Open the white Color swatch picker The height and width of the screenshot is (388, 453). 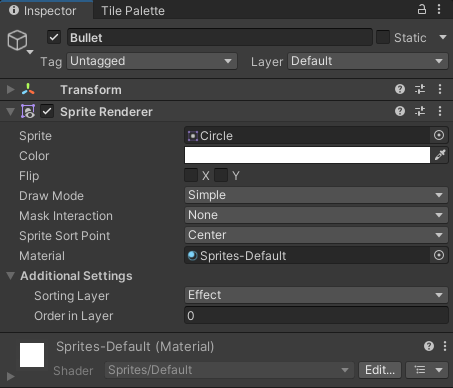(307, 155)
